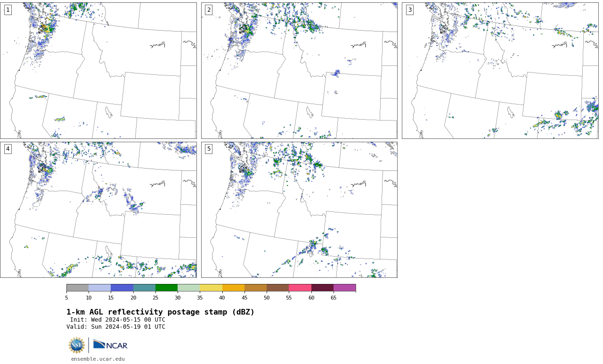This screenshot has width=603, height=364.
Task: Click the NSF logo icon
Action: point(77,345)
